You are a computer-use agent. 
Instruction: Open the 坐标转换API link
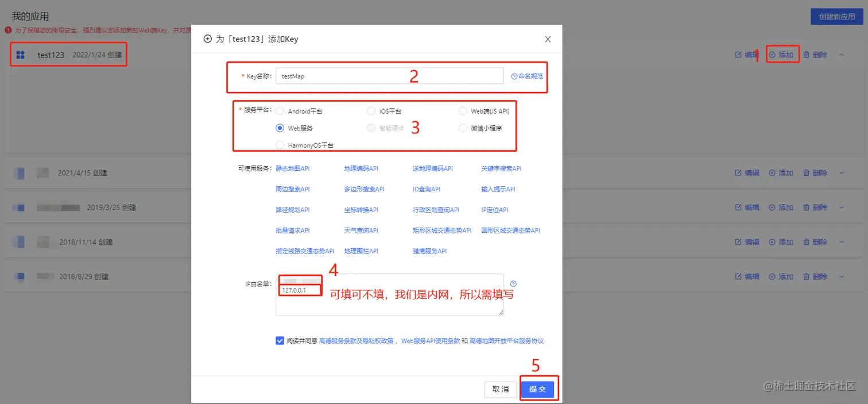(x=361, y=210)
